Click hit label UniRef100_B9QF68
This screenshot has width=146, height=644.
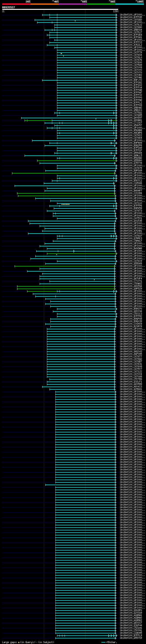point(131,319)
